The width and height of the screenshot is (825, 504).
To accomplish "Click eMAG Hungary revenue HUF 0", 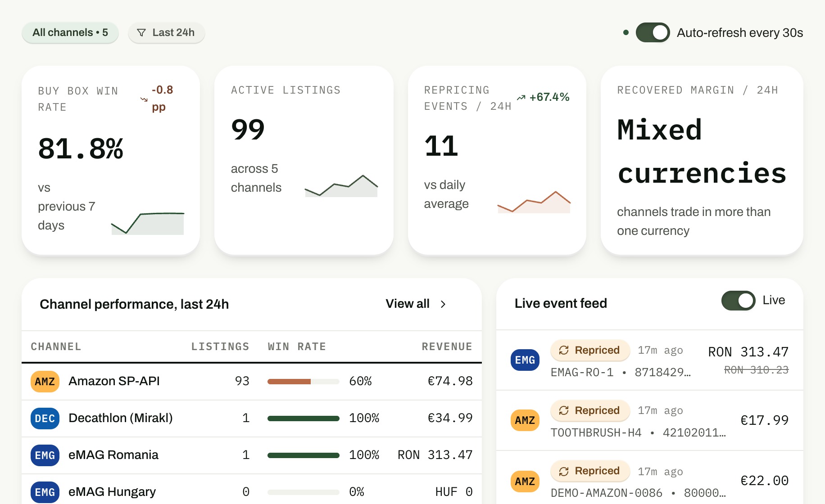I will click(454, 492).
